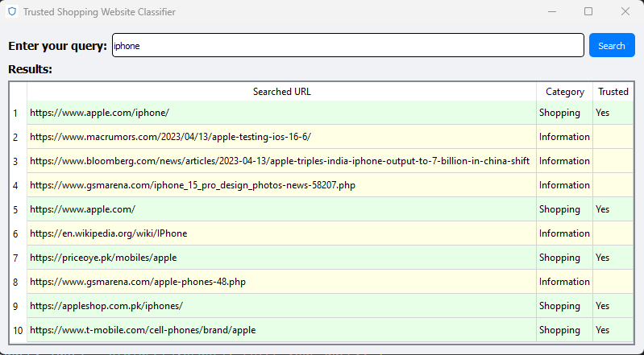Viewport: 644px width, 355px height.
Task: Focus the query input containing iphone
Action: [348, 46]
